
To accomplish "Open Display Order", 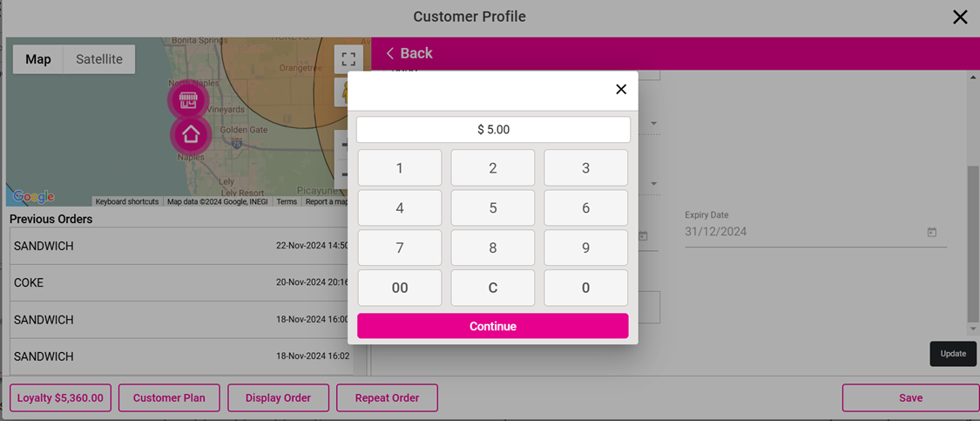I will click(x=278, y=397).
